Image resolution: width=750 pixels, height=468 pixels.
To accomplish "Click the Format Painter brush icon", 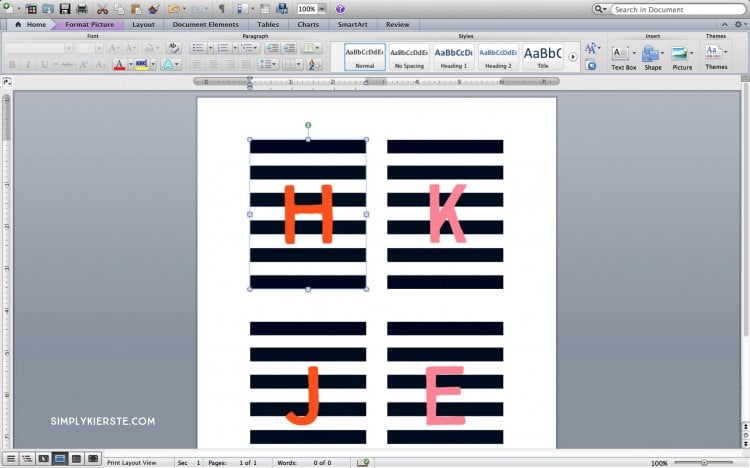I will [x=153, y=9].
